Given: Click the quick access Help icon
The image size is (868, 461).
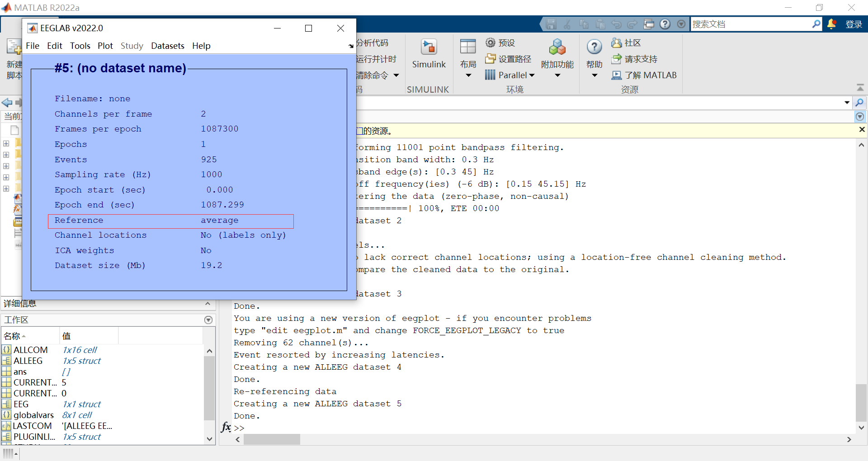Looking at the screenshot, I should 665,24.
